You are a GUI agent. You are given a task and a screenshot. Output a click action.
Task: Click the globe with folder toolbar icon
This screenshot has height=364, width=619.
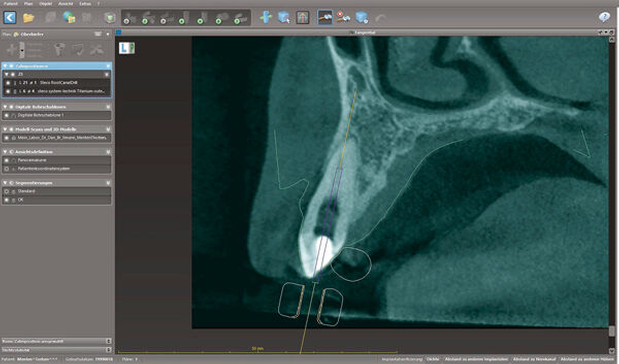pos(69,17)
